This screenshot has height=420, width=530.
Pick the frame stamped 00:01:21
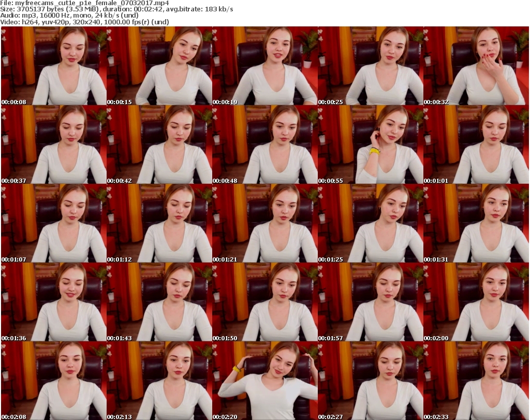coord(265,224)
